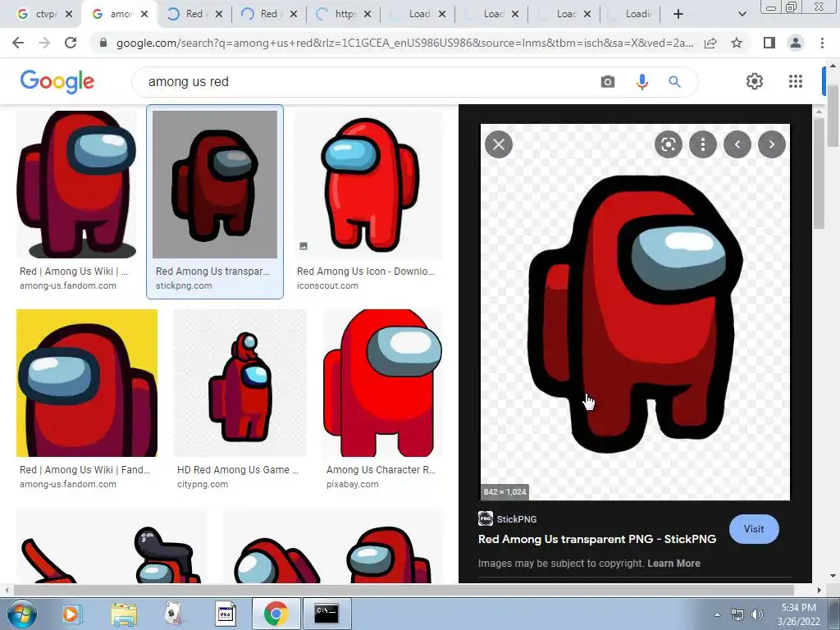Close the among us red search tab
The image size is (840, 630).
[x=144, y=15]
